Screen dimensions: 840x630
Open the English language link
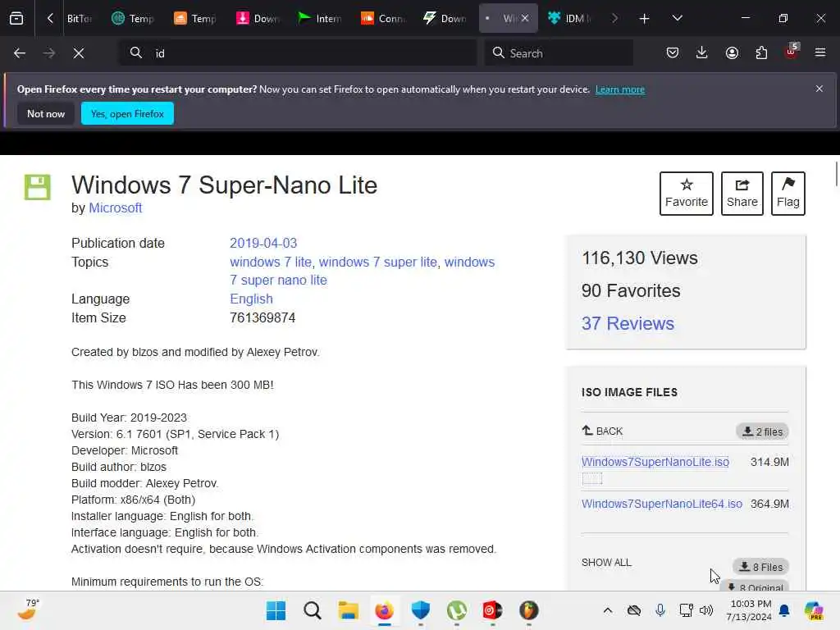coord(251,299)
